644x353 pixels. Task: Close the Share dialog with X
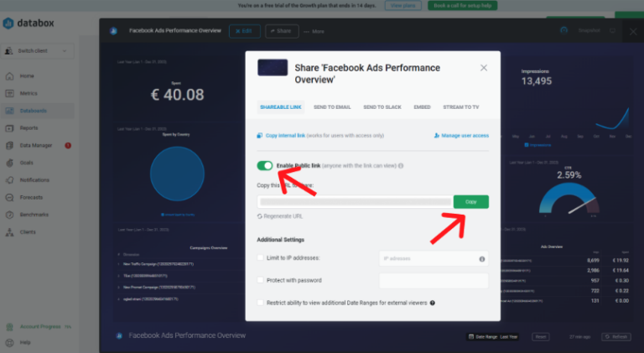(x=483, y=68)
